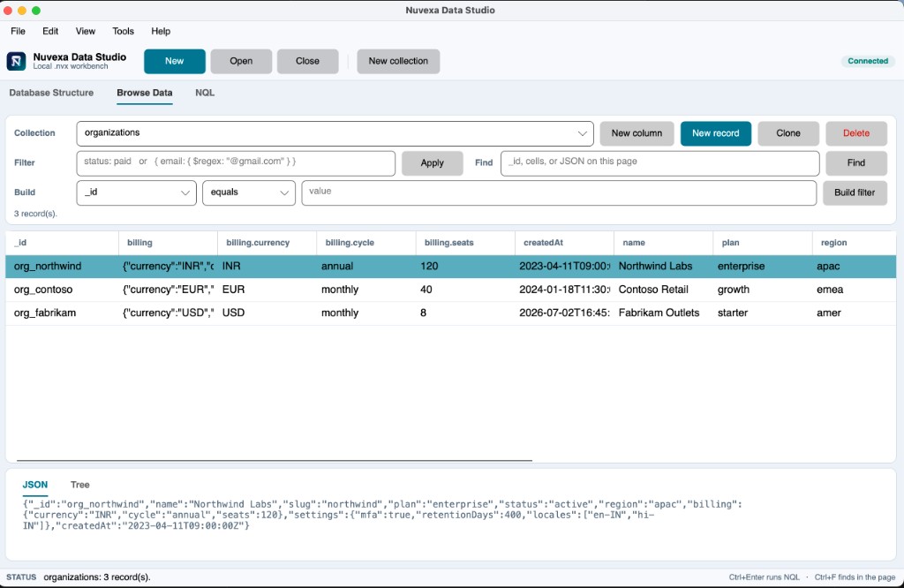Click the USD currency cell
This screenshot has height=588, width=904.
pyautogui.click(x=267, y=313)
